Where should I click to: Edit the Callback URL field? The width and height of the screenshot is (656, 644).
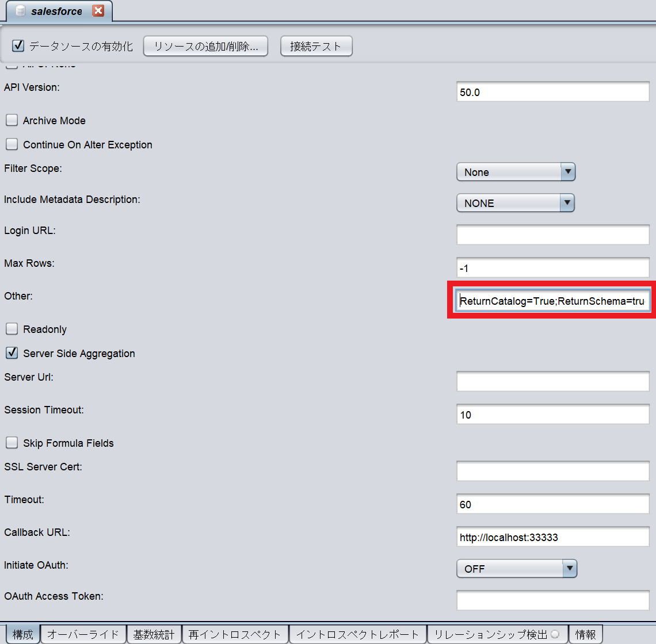tap(552, 537)
